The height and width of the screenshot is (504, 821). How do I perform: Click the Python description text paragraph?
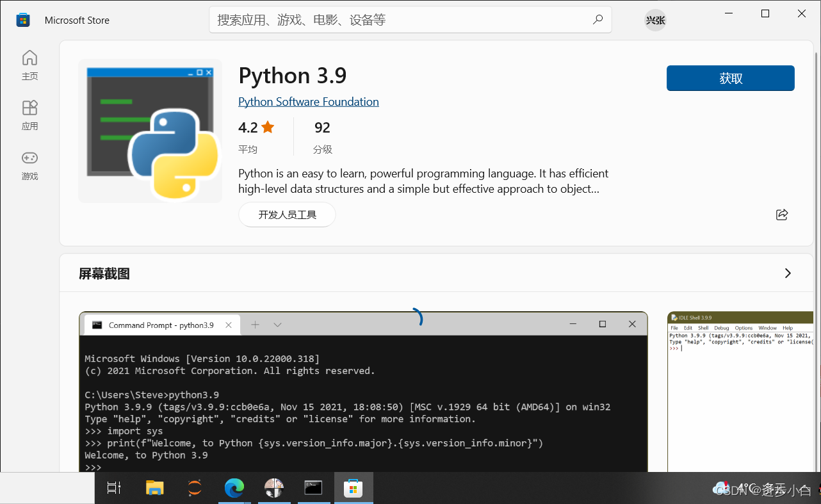[423, 181]
